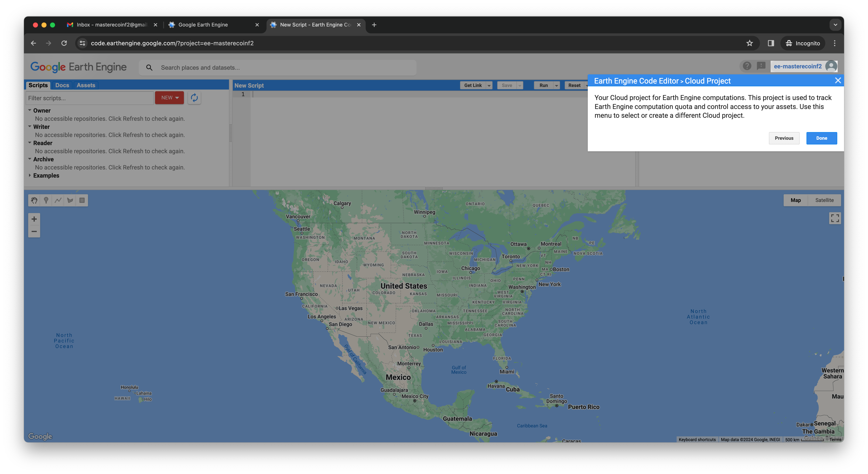Switch to the Docs tab
The width and height of the screenshot is (868, 474).
coord(62,85)
